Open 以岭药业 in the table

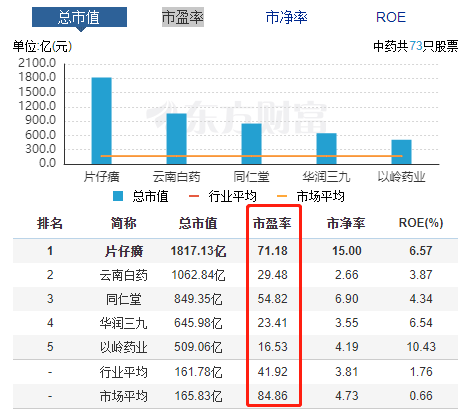124,347
